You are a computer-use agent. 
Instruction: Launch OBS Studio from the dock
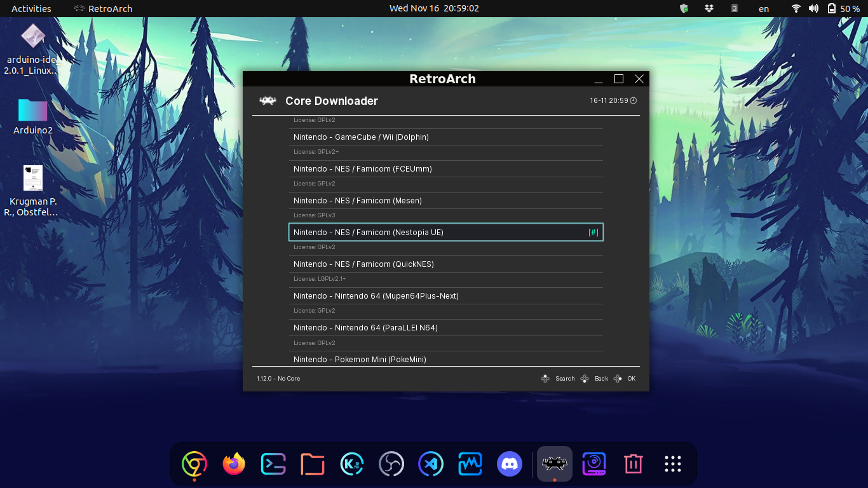[391, 464]
